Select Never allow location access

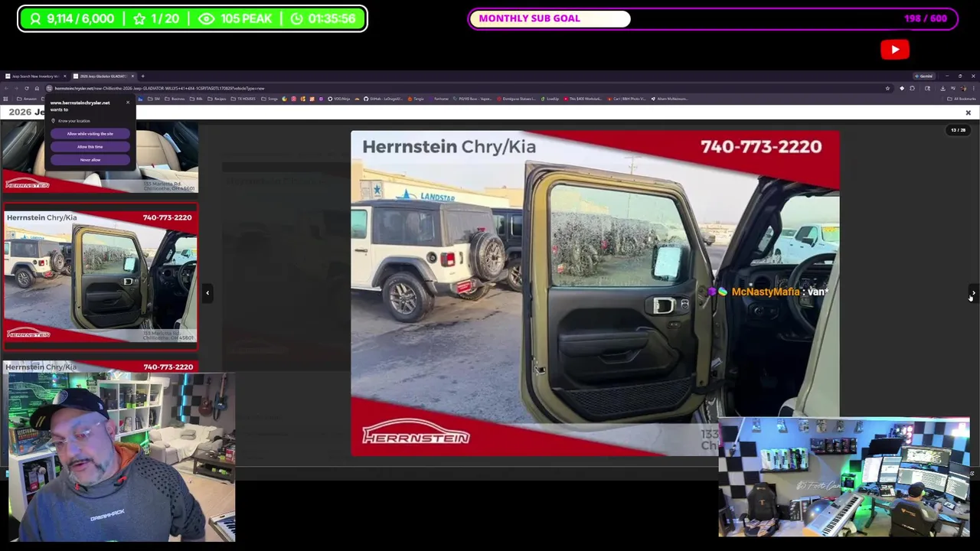click(90, 160)
